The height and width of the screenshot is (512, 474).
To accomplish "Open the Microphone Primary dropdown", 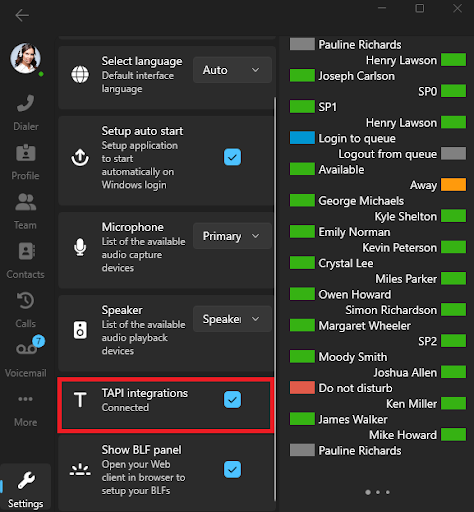I will pyautogui.click(x=232, y=236).
